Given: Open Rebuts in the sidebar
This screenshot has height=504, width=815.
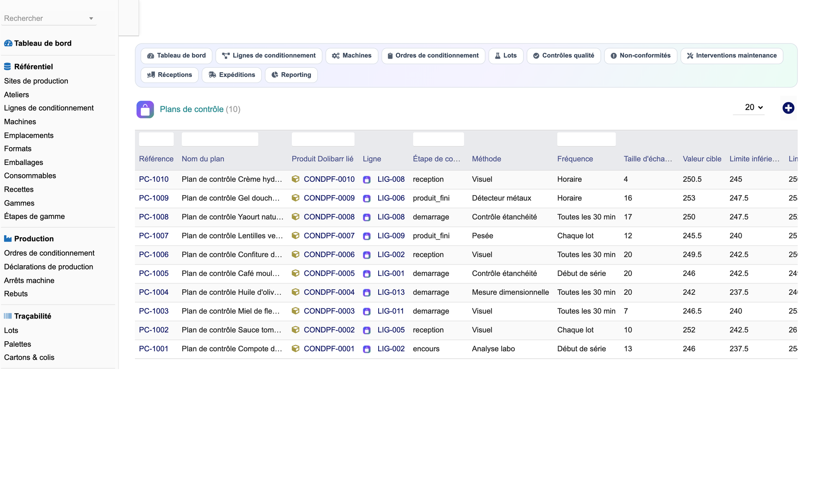Looking at the screenshot, I should tap(16, 294).
